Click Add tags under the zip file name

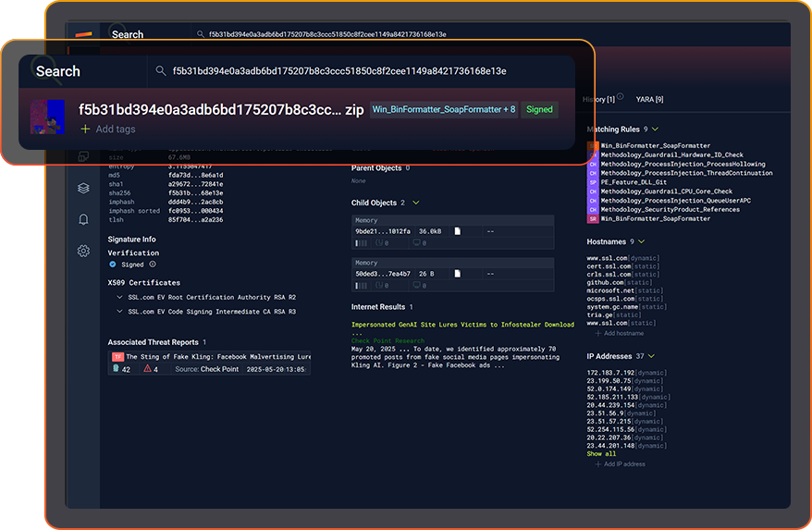pyautogui.click(x=107, y=129)
